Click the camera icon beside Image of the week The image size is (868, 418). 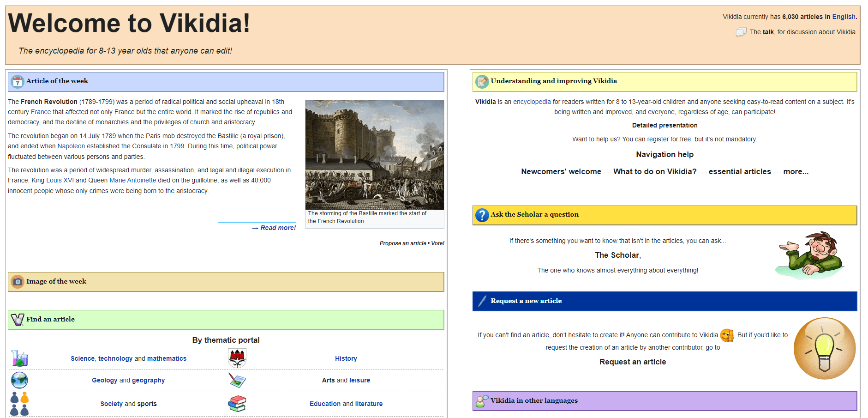click(18, 282)
